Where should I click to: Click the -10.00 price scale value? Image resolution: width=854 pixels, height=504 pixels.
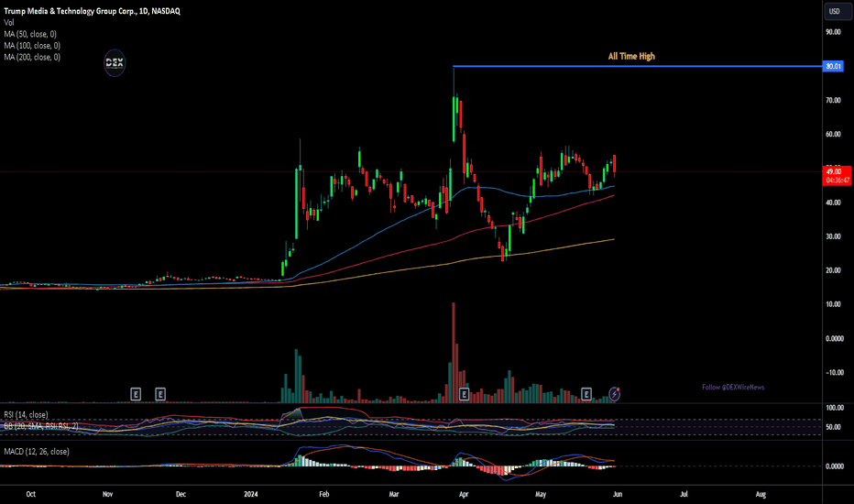coord(835,373)
